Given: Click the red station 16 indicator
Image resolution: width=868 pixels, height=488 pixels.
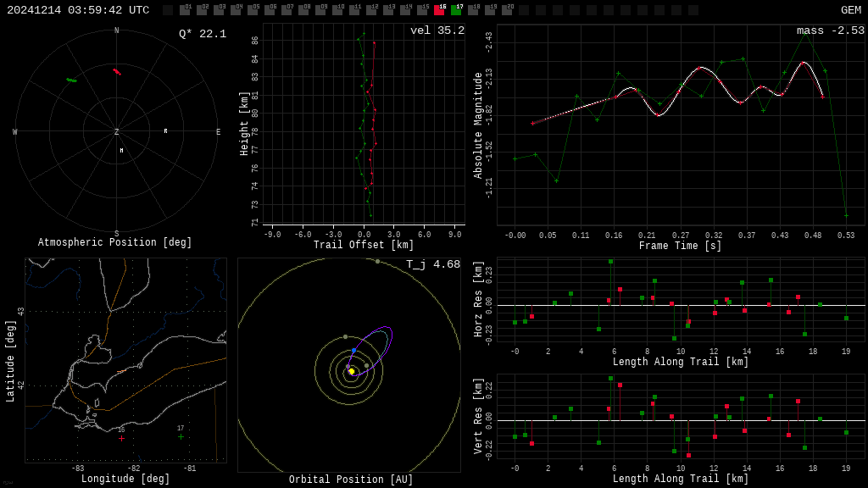Looking at the screenshot, I should 439,10.
